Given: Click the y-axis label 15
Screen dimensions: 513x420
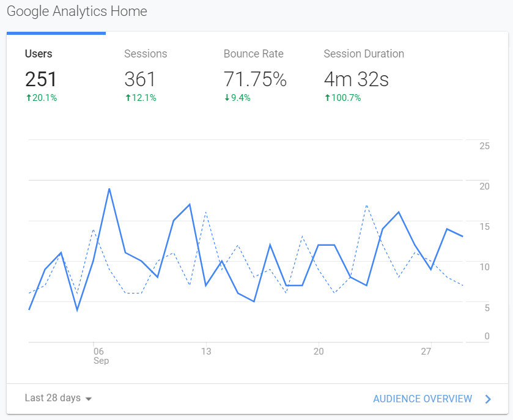Looking at the screenshot, I should 484,227.
